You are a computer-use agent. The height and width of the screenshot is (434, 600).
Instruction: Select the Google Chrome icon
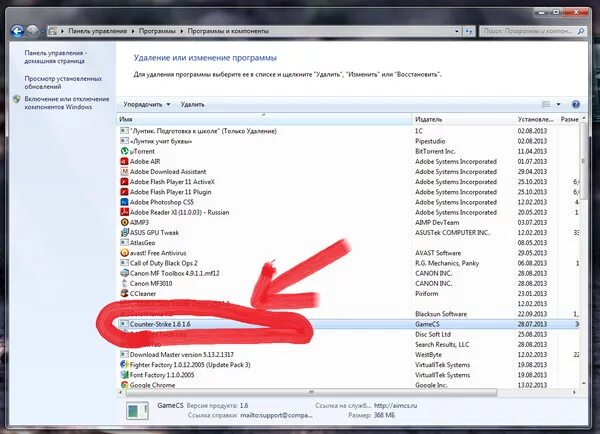click(124, 385)
